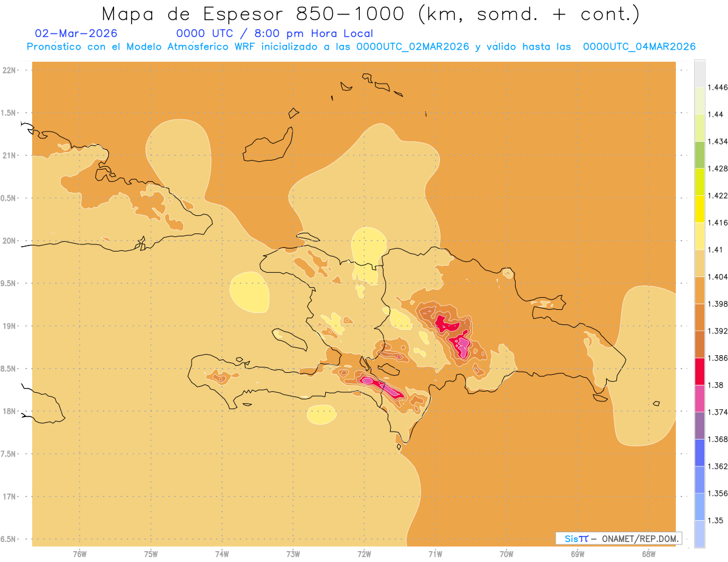Click the colorbar label '1.434'

click(x=718, y=141)
